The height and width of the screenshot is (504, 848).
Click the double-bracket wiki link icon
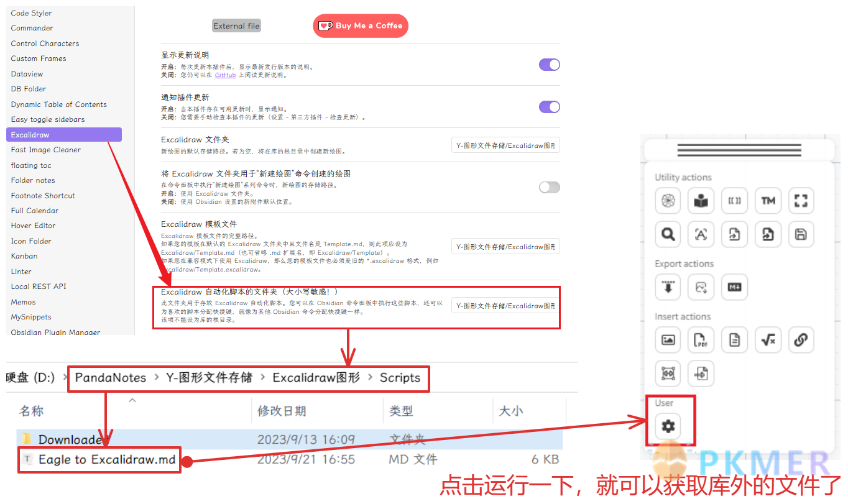[x=735, y=201]
